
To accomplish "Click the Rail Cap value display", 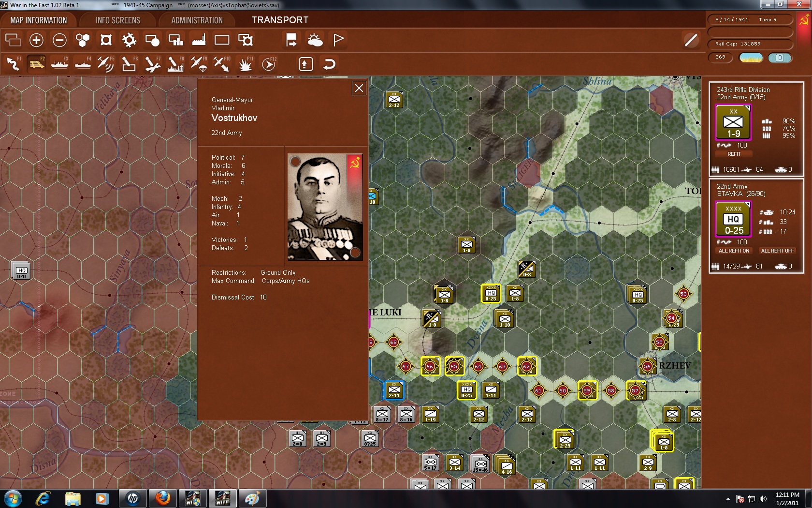I will click(x=751, y=44).
